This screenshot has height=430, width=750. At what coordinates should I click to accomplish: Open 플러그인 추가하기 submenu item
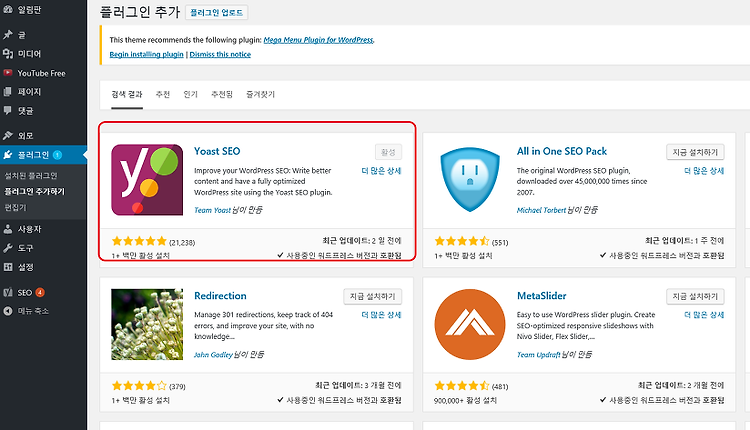[34, 191]
